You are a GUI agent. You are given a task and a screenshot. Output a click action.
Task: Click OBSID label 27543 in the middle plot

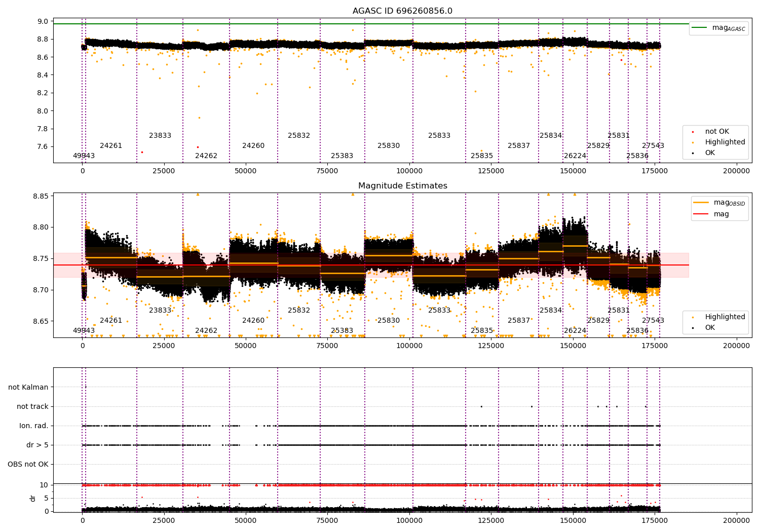653,321
